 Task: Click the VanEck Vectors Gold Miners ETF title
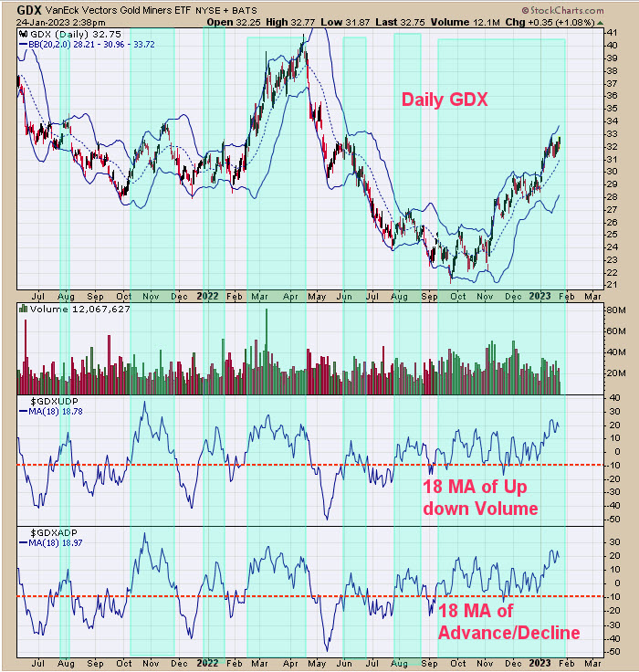click(x=119, y=10)
